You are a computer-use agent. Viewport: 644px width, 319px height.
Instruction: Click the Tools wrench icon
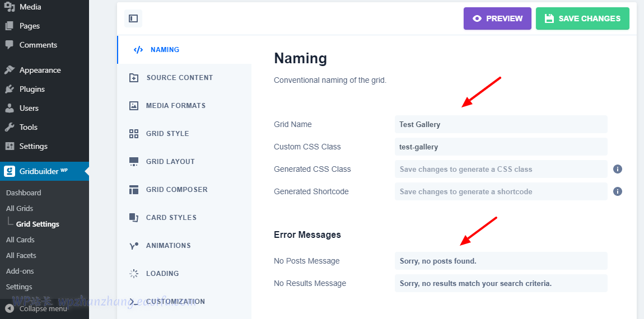(10, 127)
